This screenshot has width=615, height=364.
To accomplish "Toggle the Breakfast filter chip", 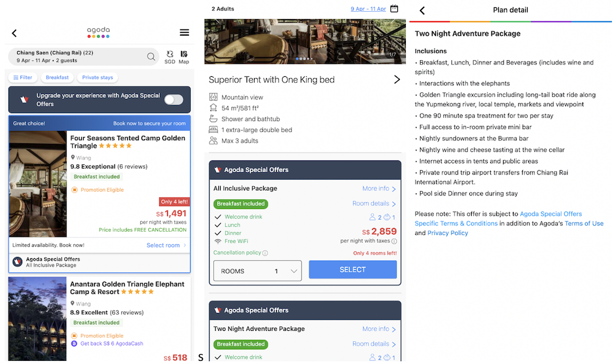I will (x=57, y=77).
